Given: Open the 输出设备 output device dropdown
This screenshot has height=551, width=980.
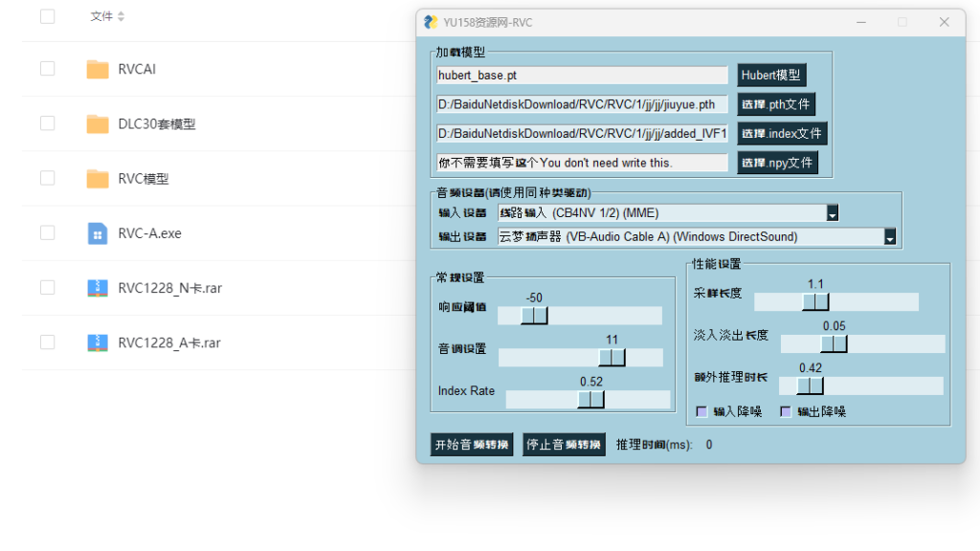Looking at the screenshot, I should [890, 237].
